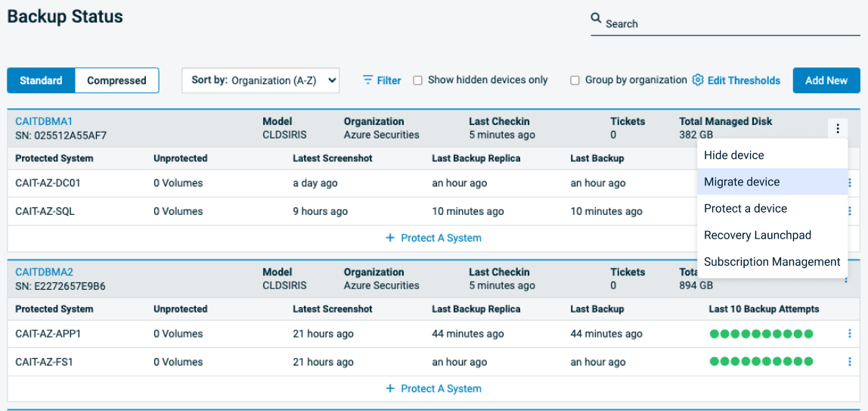Click the Backup Status page title
Image resolution: width=868 pixels, height=411 pixels.
click(65, 17)
